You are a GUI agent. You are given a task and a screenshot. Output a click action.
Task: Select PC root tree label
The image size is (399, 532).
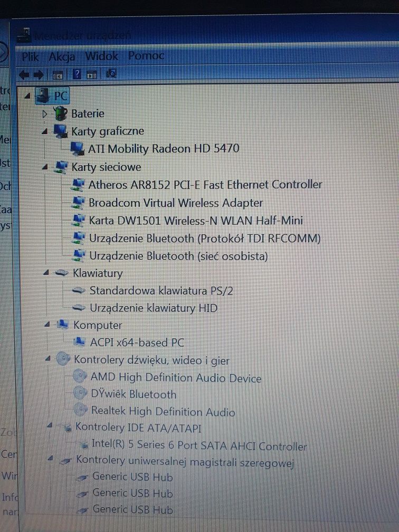tap(61, 96)
